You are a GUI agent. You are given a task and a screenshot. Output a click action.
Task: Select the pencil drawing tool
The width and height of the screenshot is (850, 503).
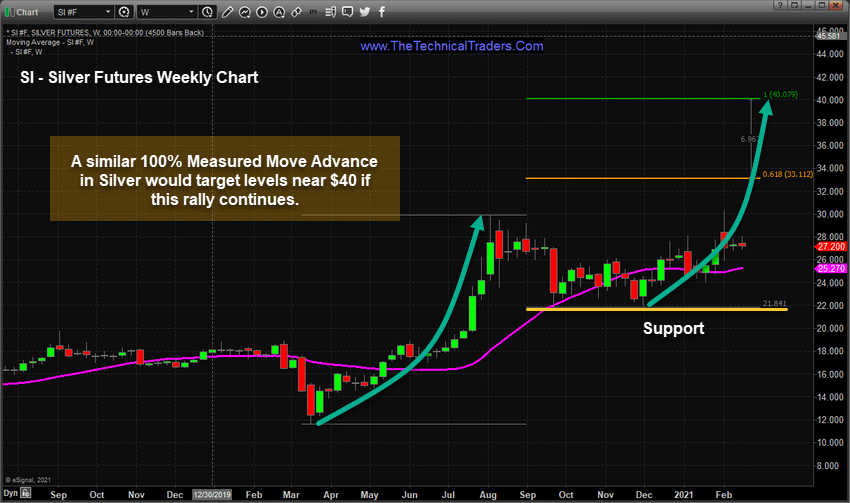tap(228, 12)
